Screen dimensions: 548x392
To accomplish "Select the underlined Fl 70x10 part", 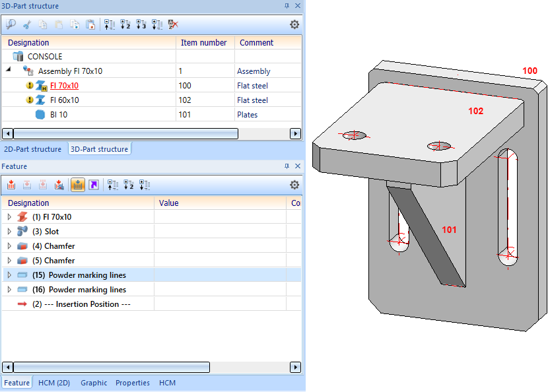I will coord(64,86).
